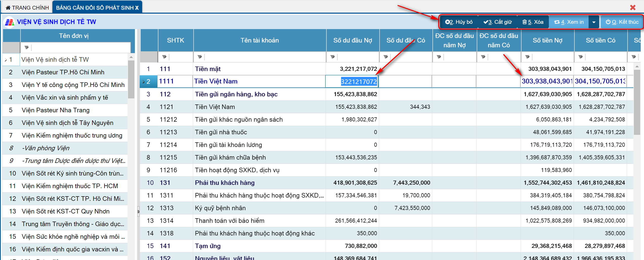The image size is (644, 260).
Task: Expand row 1 Viện Vệ sinh dịch tễ TW
Action: coord(6,60)
